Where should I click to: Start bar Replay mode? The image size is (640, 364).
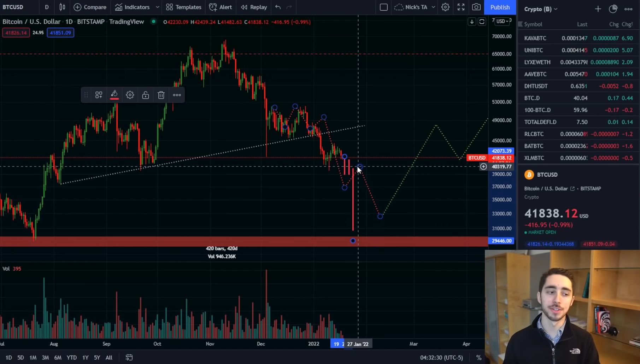click(254, 7)
